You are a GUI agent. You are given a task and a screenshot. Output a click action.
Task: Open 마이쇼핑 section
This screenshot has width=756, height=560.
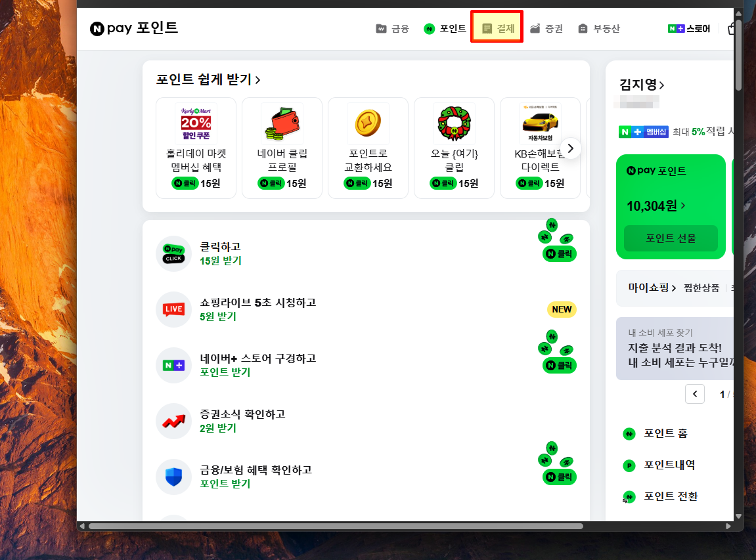pos(652,288)
